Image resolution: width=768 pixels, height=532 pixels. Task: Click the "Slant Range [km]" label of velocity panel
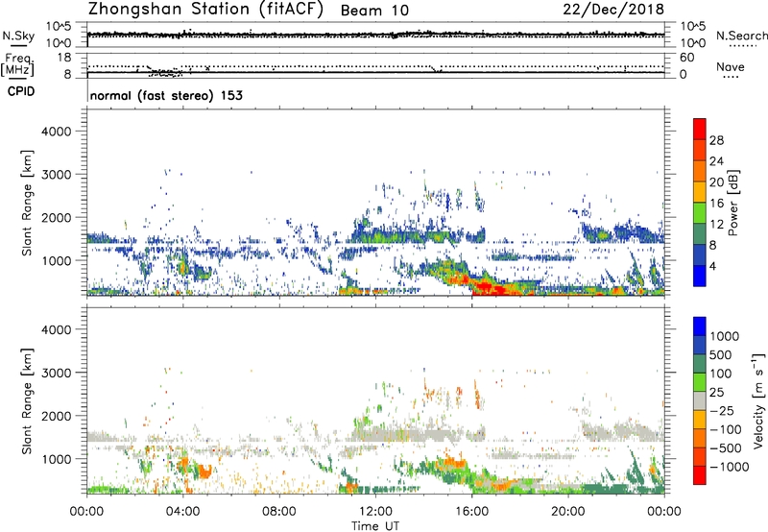tap(27, 401)
